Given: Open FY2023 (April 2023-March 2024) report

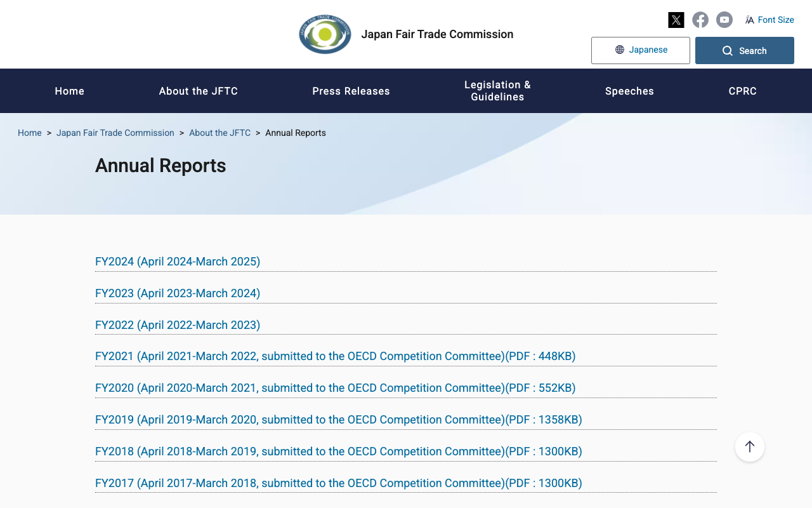Looking at the screenshot, I should (178, 293).
